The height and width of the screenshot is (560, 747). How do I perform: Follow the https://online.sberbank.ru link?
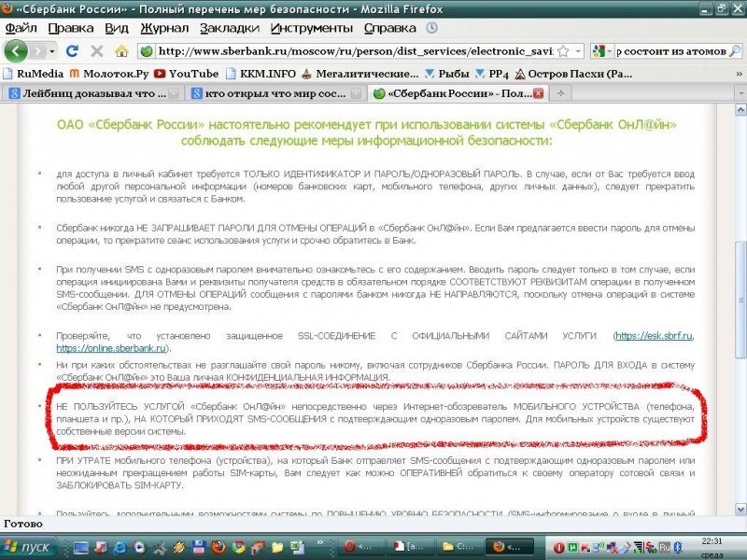pyautogui.click(x=111, y=348)
